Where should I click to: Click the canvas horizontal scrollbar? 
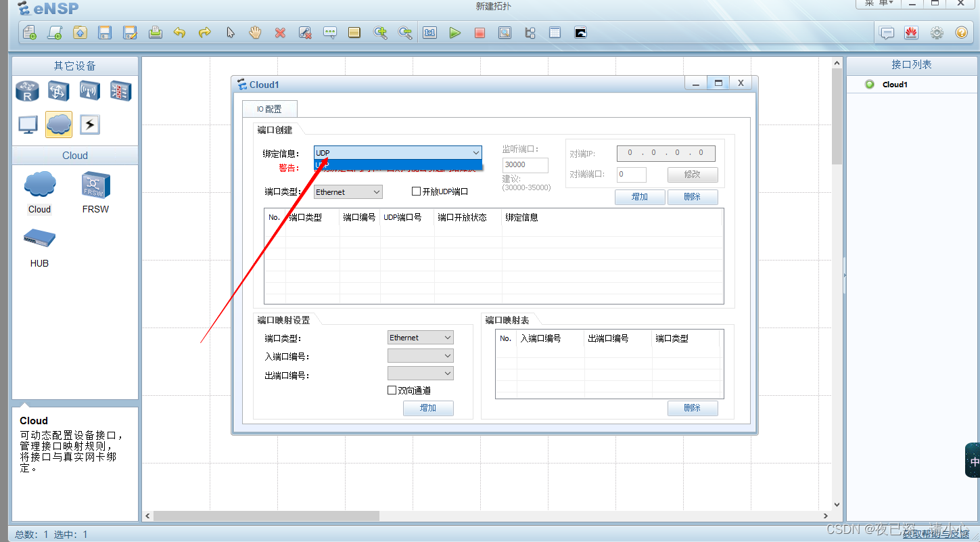point(267,516)
